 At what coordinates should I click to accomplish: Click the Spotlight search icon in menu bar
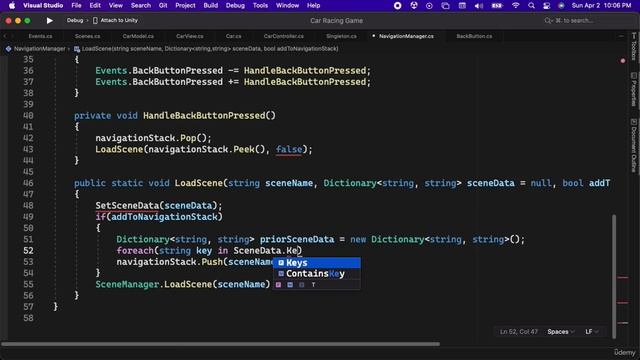coord(531,6)
